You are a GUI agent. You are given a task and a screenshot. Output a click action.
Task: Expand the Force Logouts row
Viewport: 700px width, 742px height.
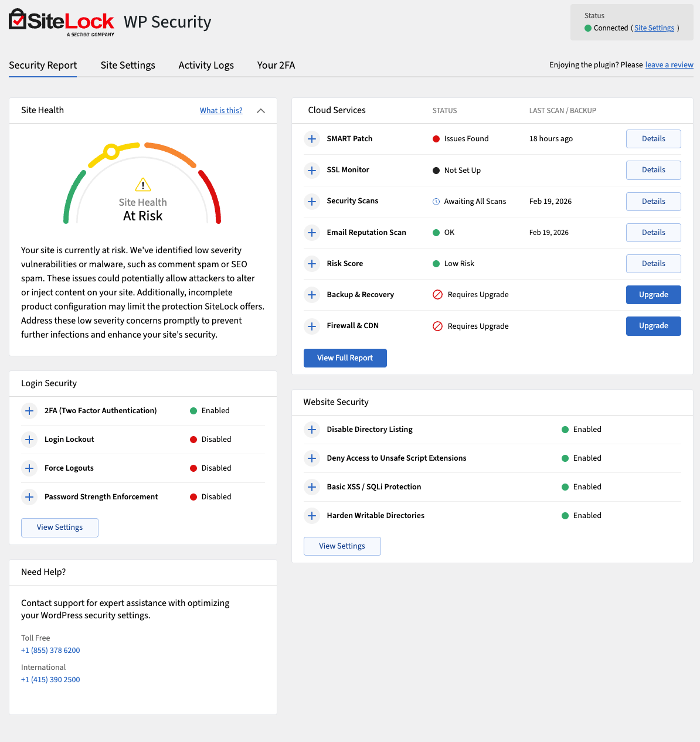[x=29, y=468]
